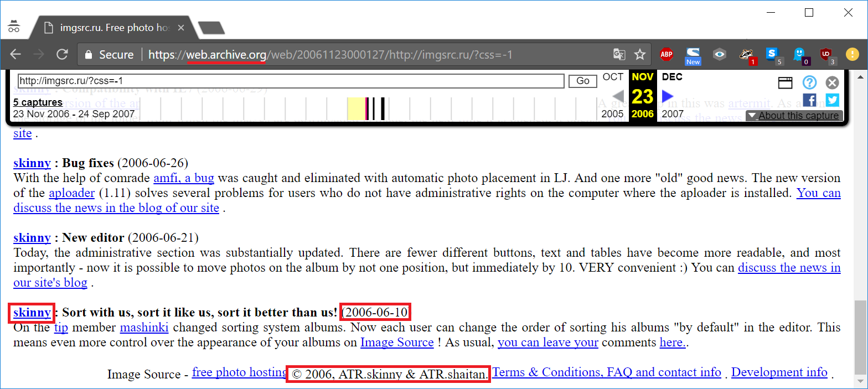Click the address bar URL
Image resolution: width=868 pixels, height=389 pixels.
point(330,55)
